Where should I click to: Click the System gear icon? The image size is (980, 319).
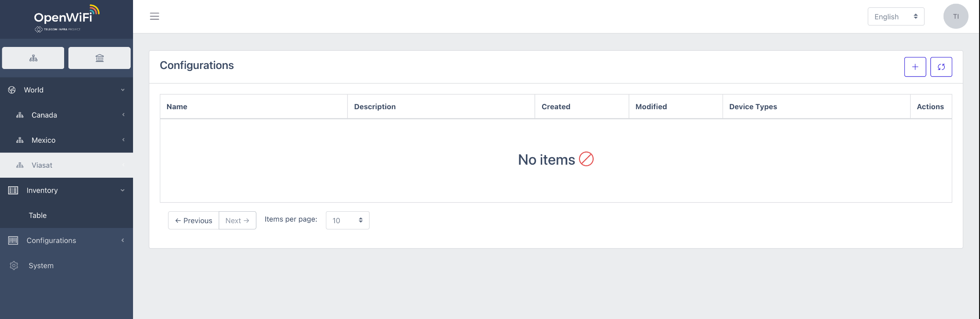pos(14,265)
